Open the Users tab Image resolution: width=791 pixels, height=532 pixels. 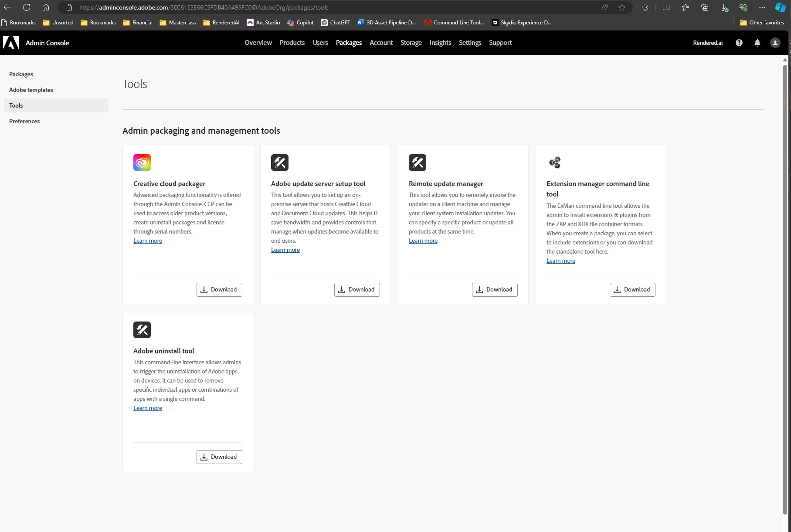point(320,43)
